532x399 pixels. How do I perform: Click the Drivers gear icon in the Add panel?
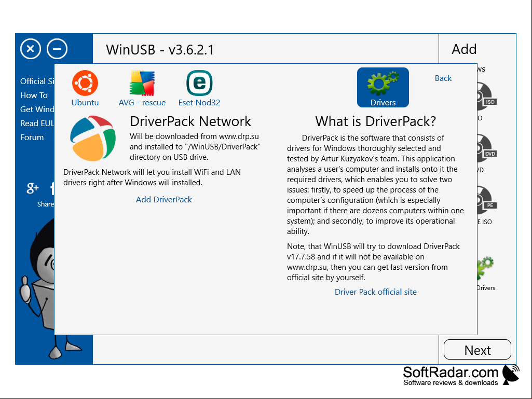point(485,268)
